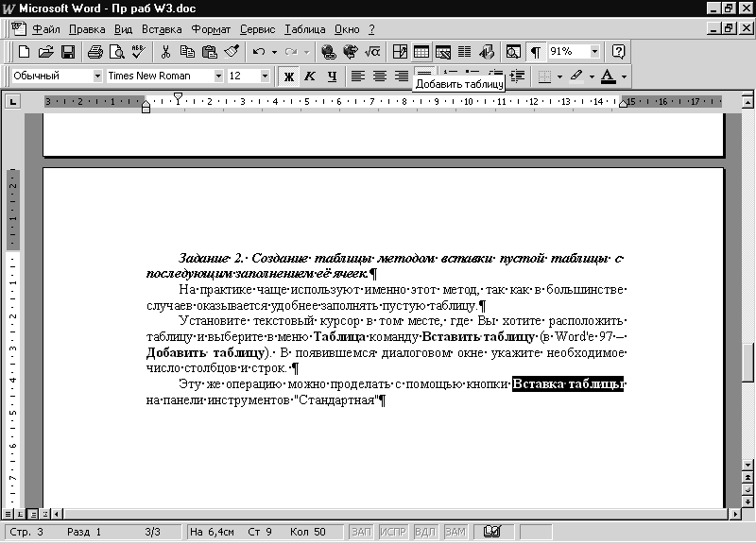756x544 pixels.
Task: Click the ИСПР indicator in the status bar
Action: [393, 533]
